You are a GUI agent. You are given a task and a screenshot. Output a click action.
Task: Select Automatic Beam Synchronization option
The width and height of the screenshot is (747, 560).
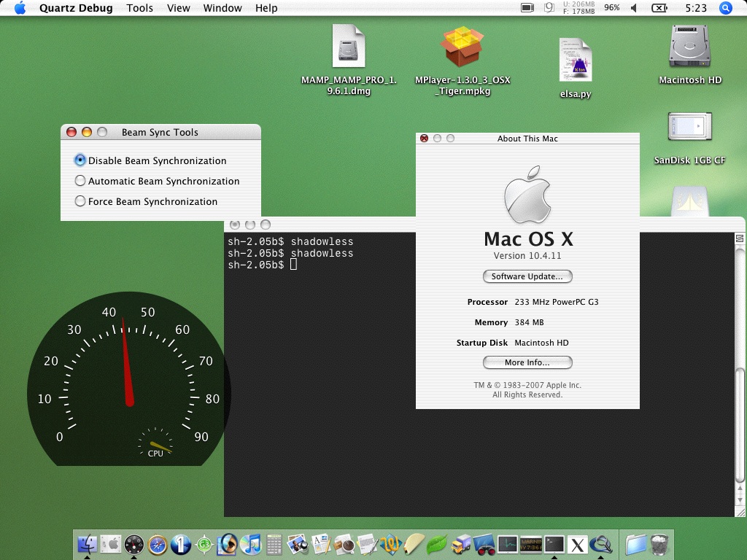[80, 181]
